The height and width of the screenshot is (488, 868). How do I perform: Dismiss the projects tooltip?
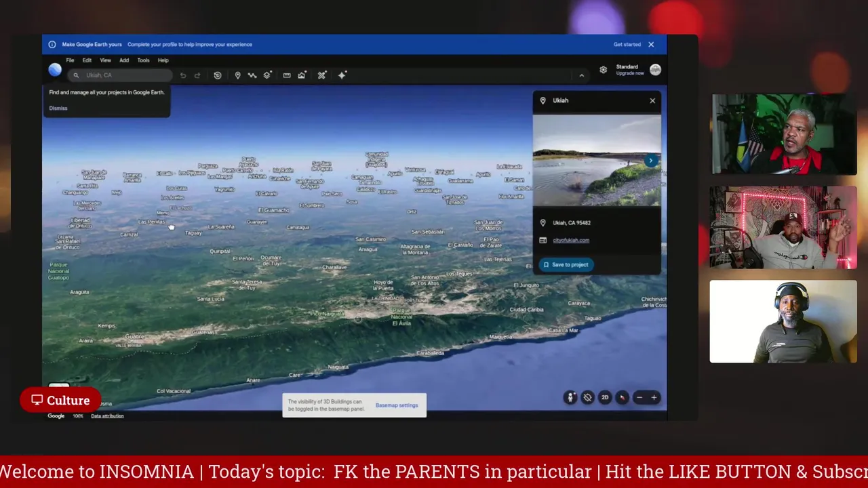tap(58, 108)
